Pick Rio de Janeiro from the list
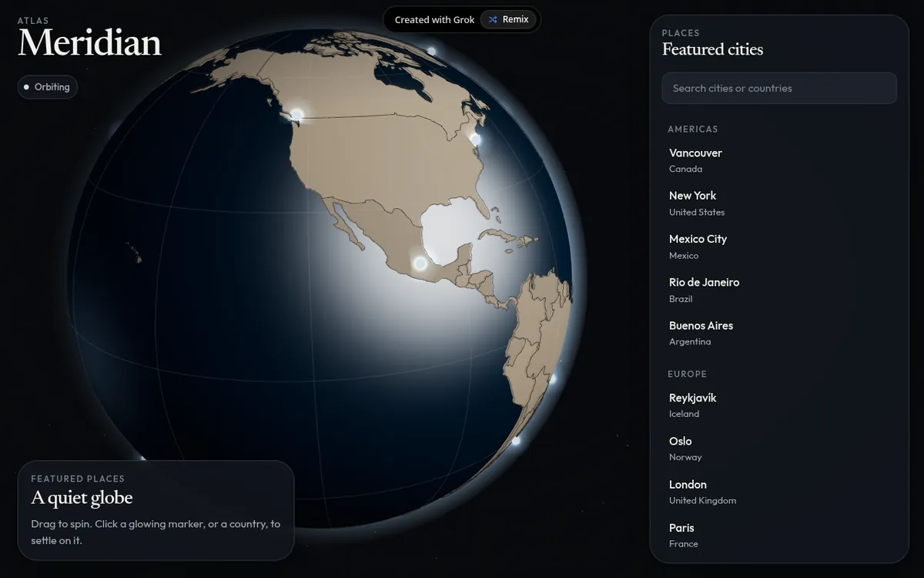 (779, 290)
